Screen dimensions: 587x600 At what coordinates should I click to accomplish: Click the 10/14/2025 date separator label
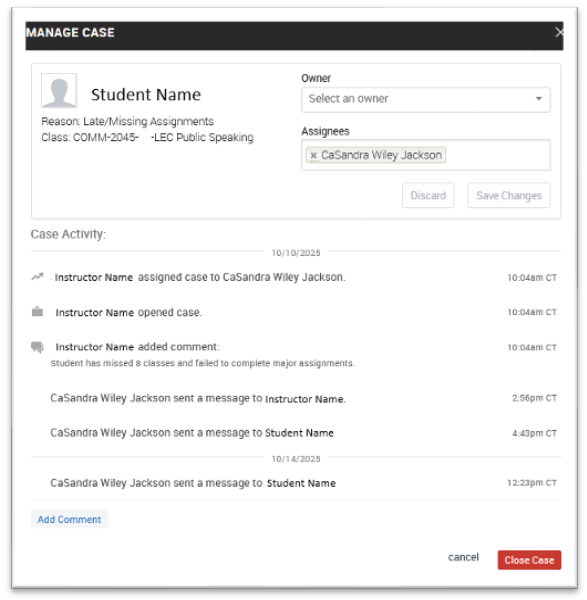click(x=296, y=459)
